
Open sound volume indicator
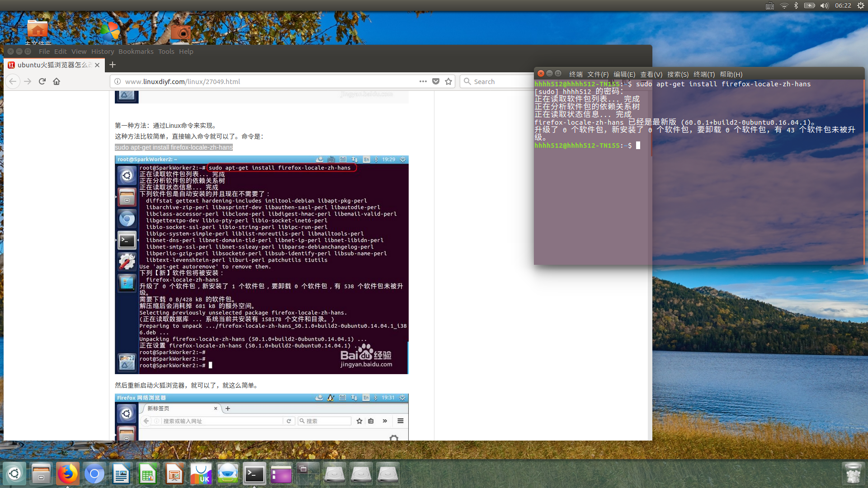click(825, 5)
